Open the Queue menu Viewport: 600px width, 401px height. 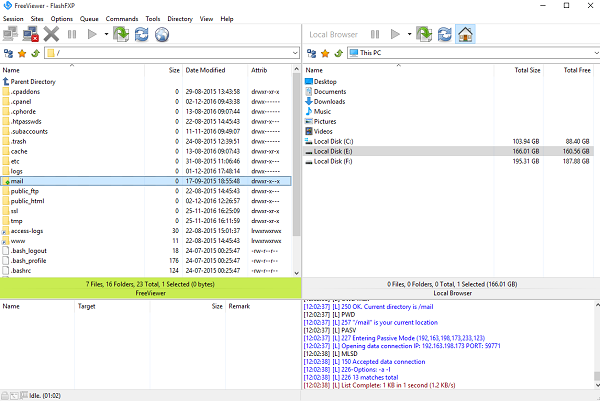pos(89,19)
